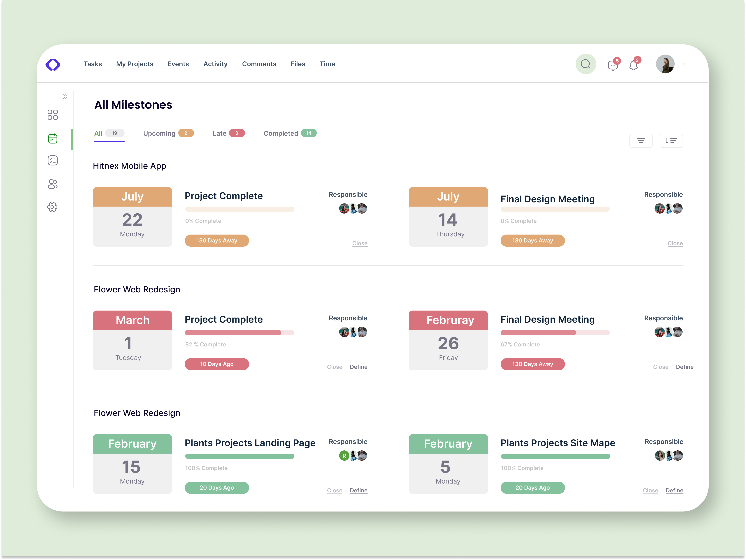Expand the sidebar with double chevron

click(x=65, y=97)
